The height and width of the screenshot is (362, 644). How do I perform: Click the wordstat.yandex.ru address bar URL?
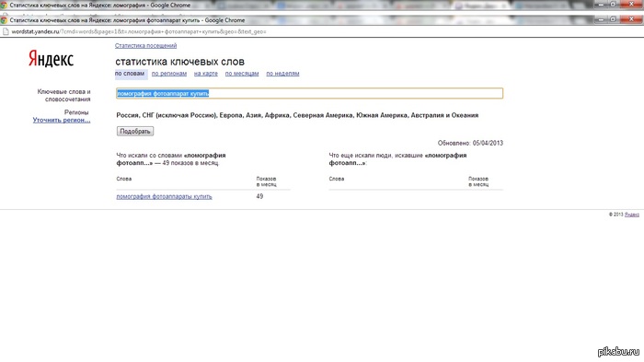[x=138, y=31]
